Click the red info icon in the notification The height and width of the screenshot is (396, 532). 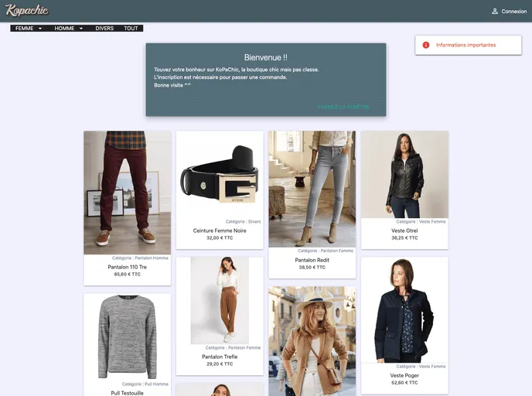tap(426, 45)
